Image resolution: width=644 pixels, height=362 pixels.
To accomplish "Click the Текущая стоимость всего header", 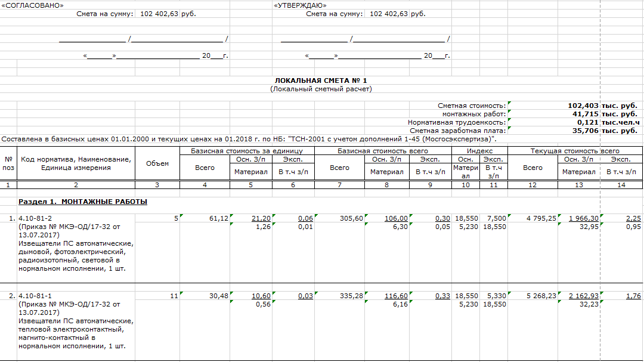I will click(x=575, y=151).
